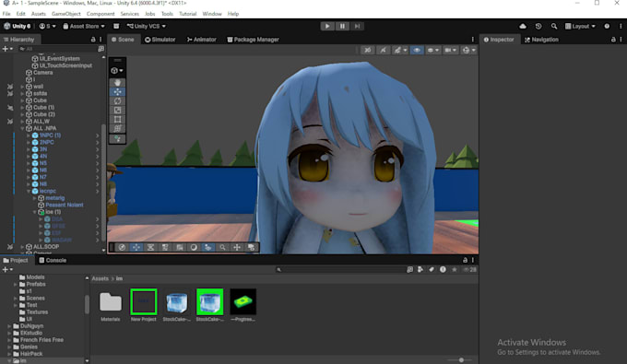This screenshot has height=364, width=627.
Task: Open the custom editor tools icon
Action: 117,138
